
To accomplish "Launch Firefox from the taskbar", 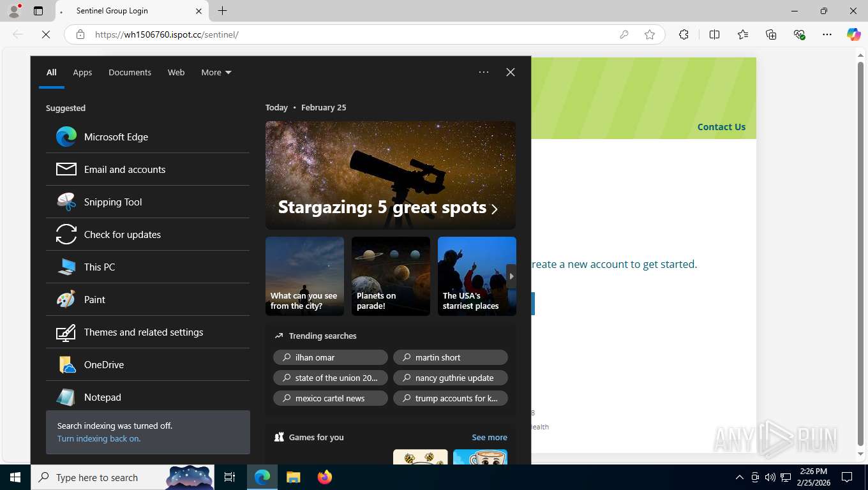I will pos(325,477).
